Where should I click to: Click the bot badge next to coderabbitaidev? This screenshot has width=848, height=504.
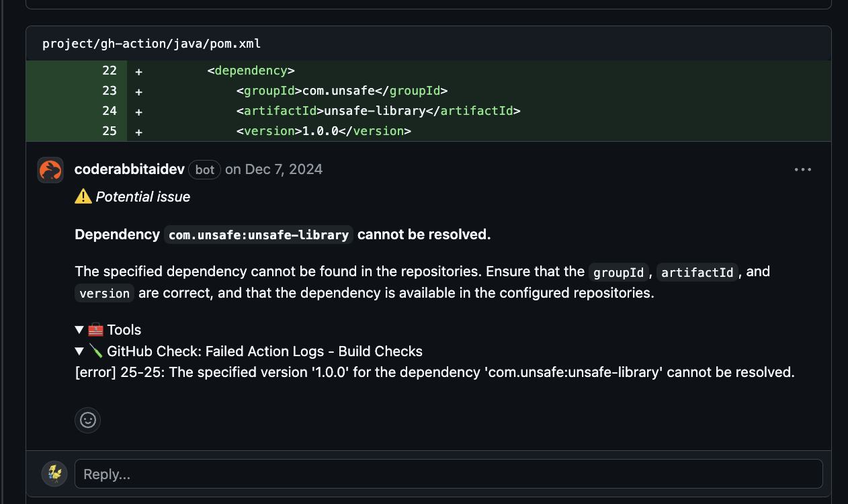pos(204,169)
